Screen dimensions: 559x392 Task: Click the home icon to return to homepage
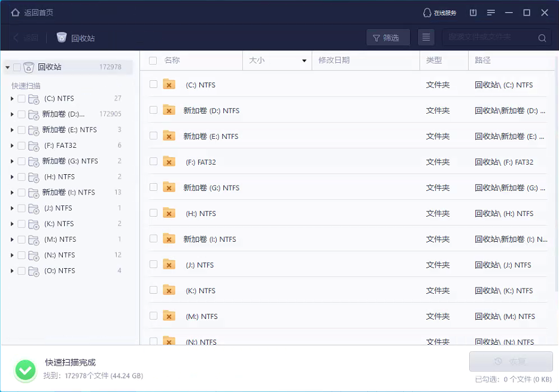click(x=16, y=13)
